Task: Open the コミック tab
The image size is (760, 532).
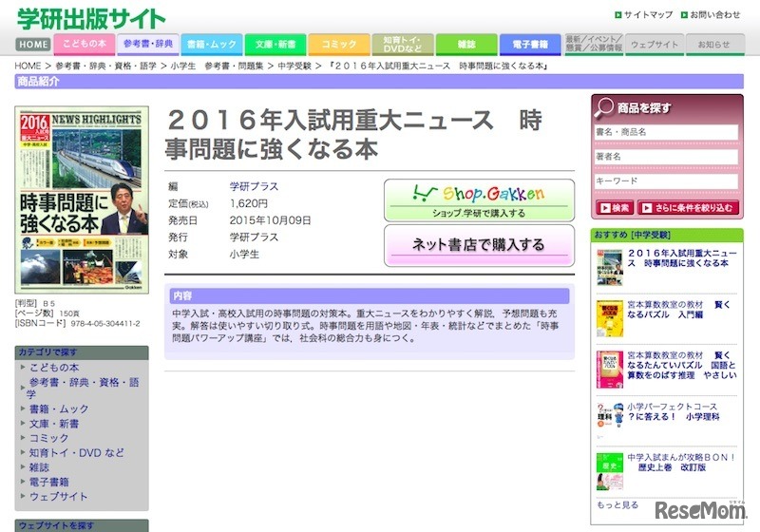Action: [339, 44]
